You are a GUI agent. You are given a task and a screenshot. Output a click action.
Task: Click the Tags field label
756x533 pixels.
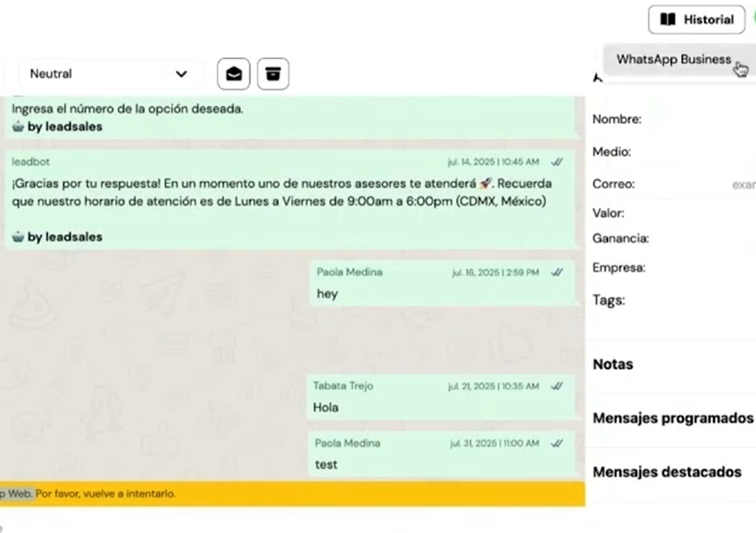click(x=609, y=300)
